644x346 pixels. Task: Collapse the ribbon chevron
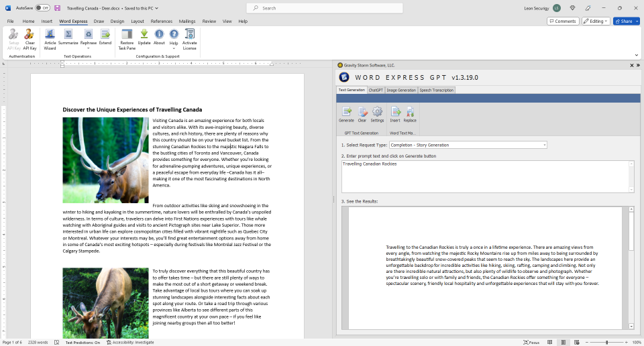[x=637, y=55]
